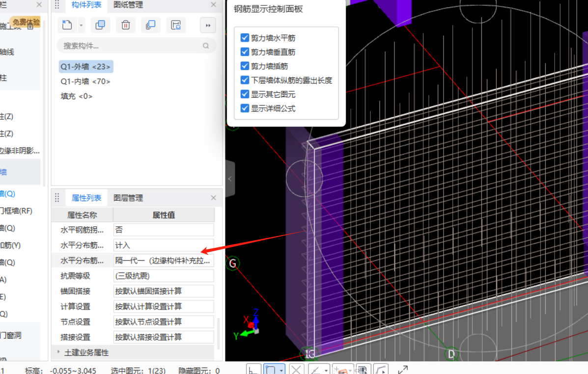
Task: Click the component list panel drag handle
Action: (57, 4)
